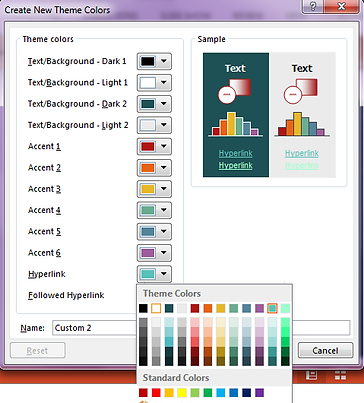This screenshot has width=364, height=403.
Task: Choose blue in Standard Colors
Action: pyautogui.click(x=234, y=393)
